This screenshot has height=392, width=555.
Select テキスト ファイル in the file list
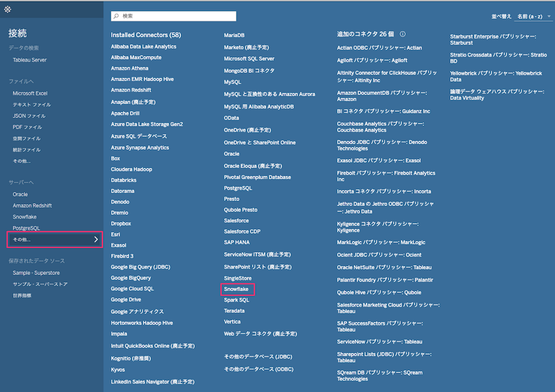click(x=32, y=104)
